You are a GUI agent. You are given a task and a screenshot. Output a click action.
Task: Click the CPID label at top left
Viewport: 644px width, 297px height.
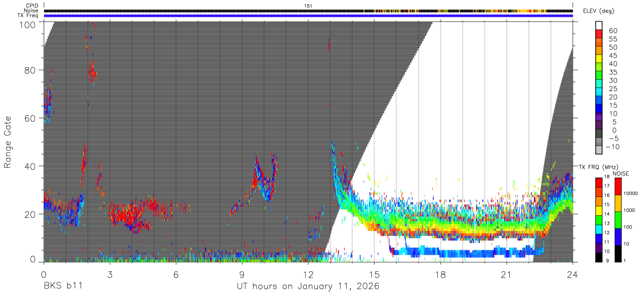(31, 6)
